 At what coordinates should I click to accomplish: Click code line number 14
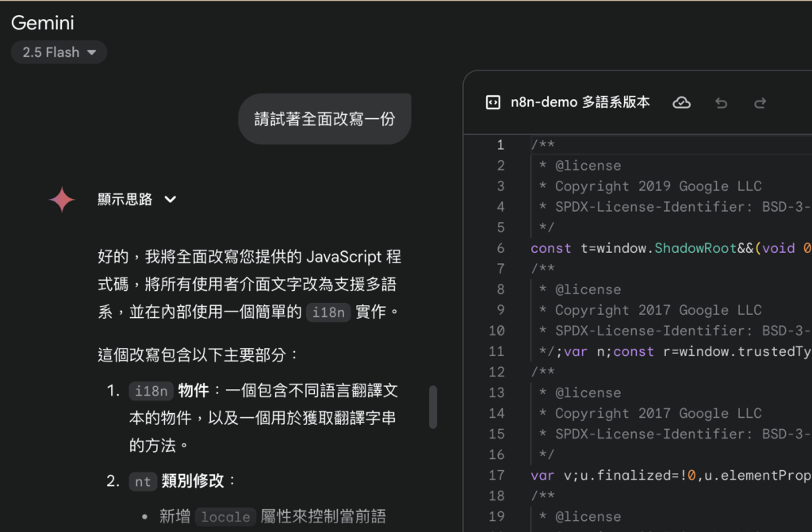pyautogui.click(x=496, y=413)
